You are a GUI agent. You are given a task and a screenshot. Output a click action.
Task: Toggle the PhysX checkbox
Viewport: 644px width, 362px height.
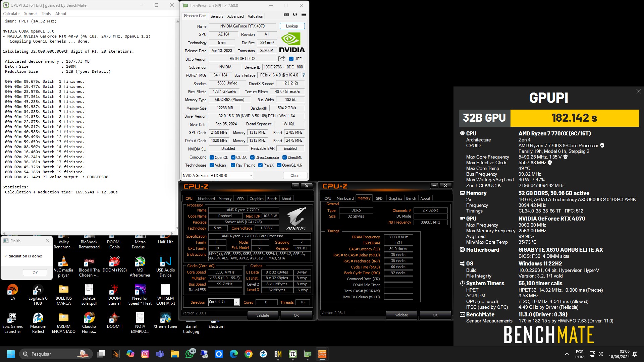(x=260, y=165)
